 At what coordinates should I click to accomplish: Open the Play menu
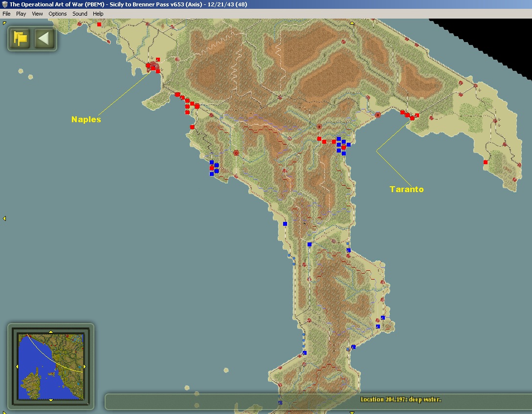coord(21,14)
